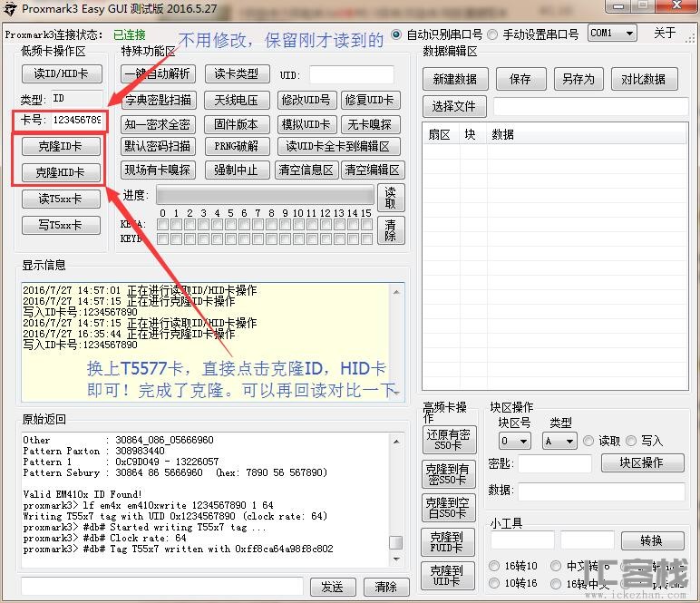The image size is (700, 603).
Task: Click the 卡号 input field
Action: pyautogui.click(x=77, y=120)
